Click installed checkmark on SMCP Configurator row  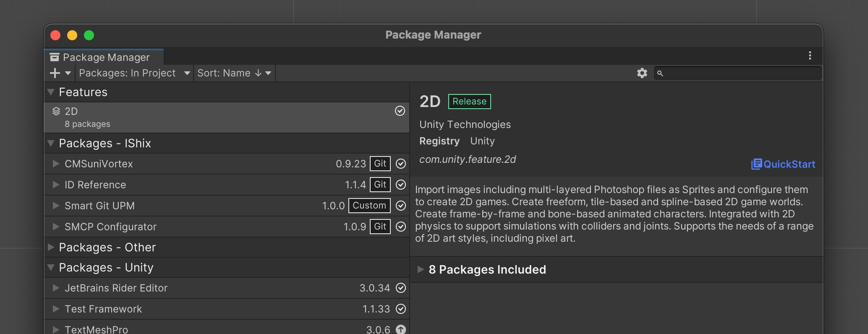coord(401,227)
